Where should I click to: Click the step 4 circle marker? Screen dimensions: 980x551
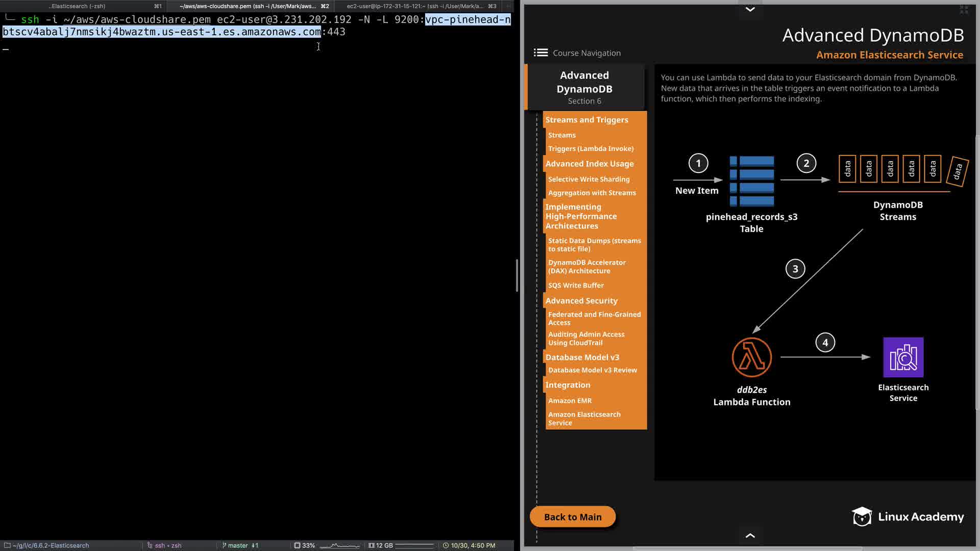coord(825,342)
